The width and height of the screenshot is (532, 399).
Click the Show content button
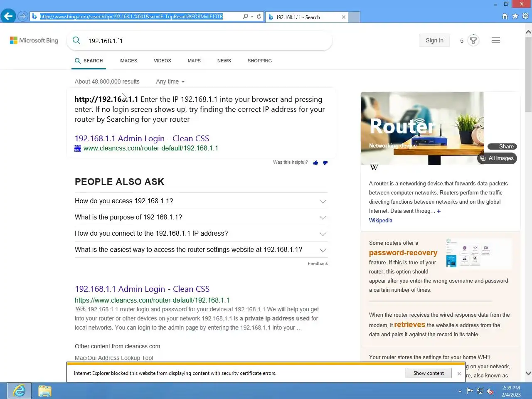(x=429, y=373)
